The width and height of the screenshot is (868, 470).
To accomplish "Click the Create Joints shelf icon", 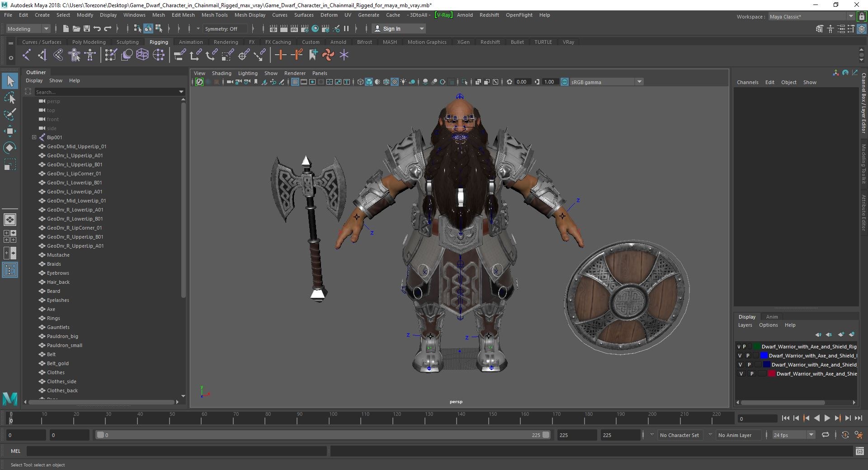I will click(27, 55).
